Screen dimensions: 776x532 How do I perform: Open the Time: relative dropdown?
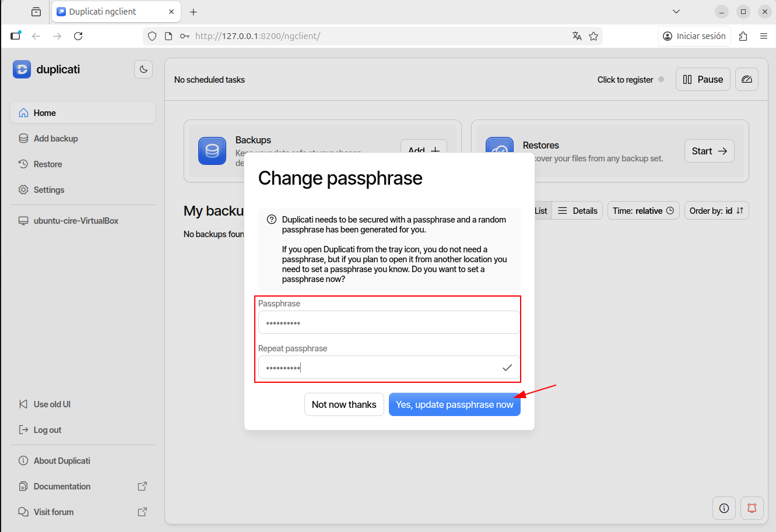pyautogui.click(x=643, y=210)
